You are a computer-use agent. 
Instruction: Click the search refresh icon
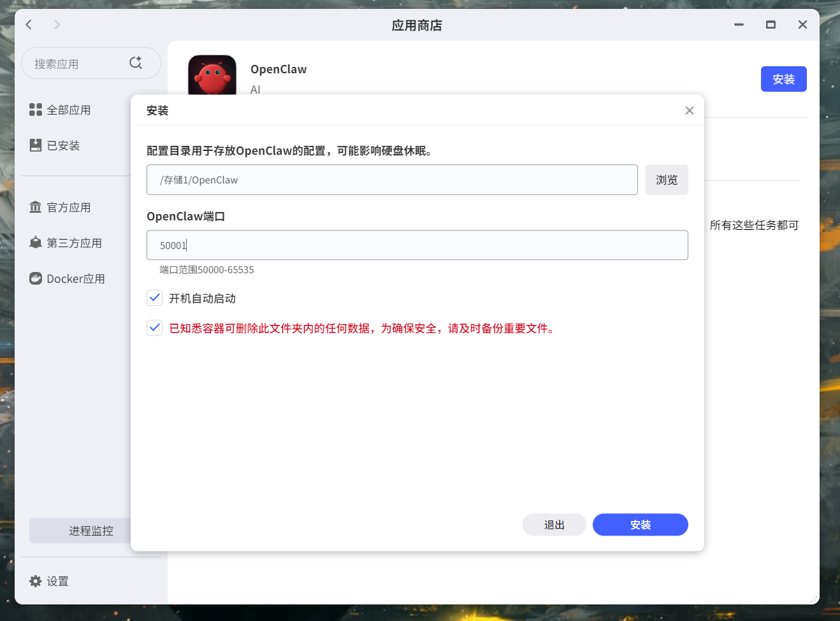(x=136, y=63)
